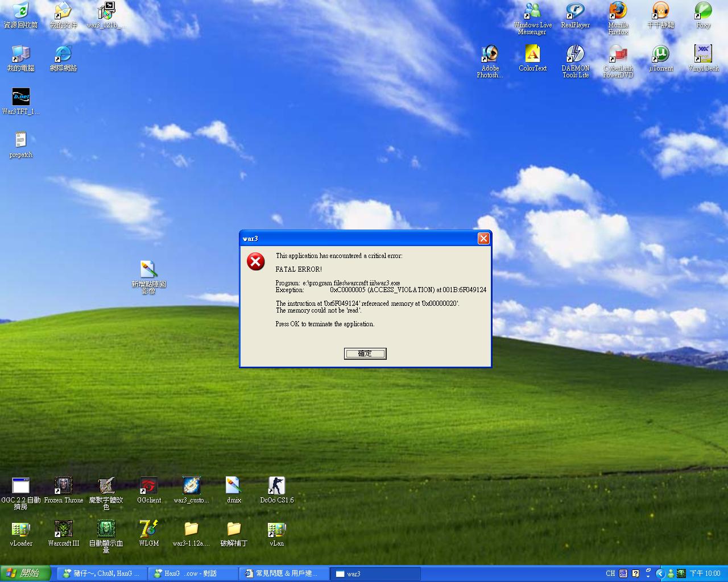Launch the Foxy shortcut
Image resolution: width=728 pixels, height=582 pixels.
[703, 15]
